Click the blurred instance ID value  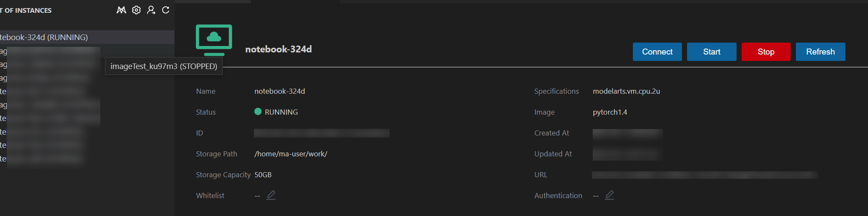[x=322, y=133]
